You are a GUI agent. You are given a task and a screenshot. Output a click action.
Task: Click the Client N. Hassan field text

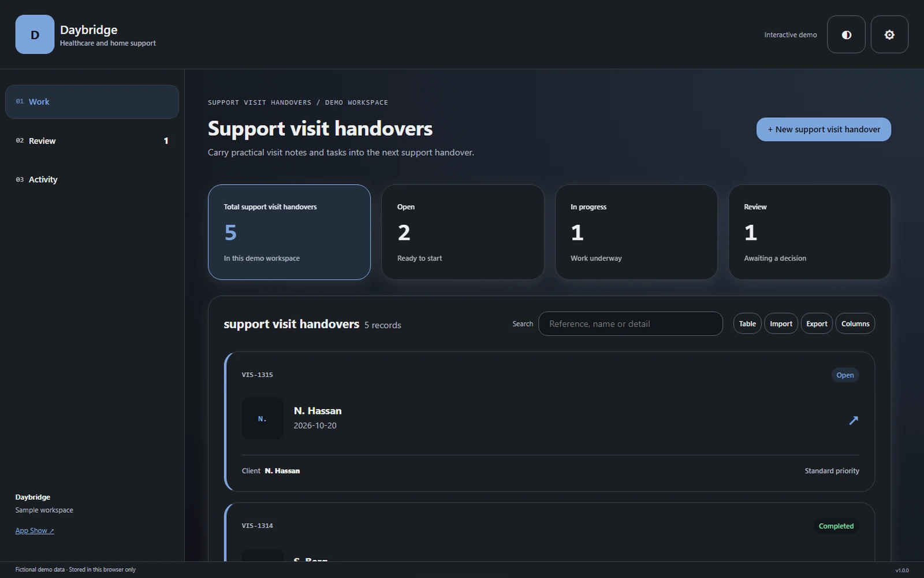click(271, 470)
